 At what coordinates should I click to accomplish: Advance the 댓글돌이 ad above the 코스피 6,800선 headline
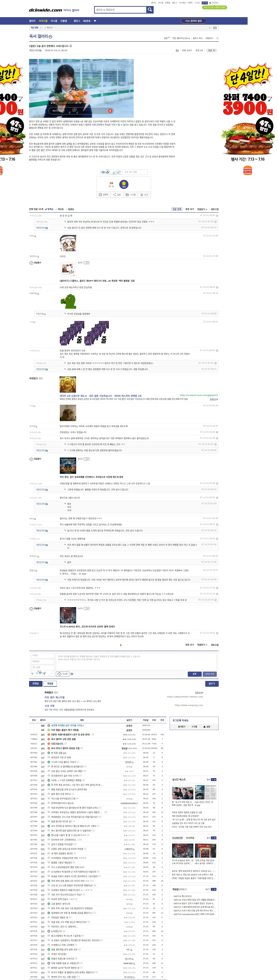point(88,608)
